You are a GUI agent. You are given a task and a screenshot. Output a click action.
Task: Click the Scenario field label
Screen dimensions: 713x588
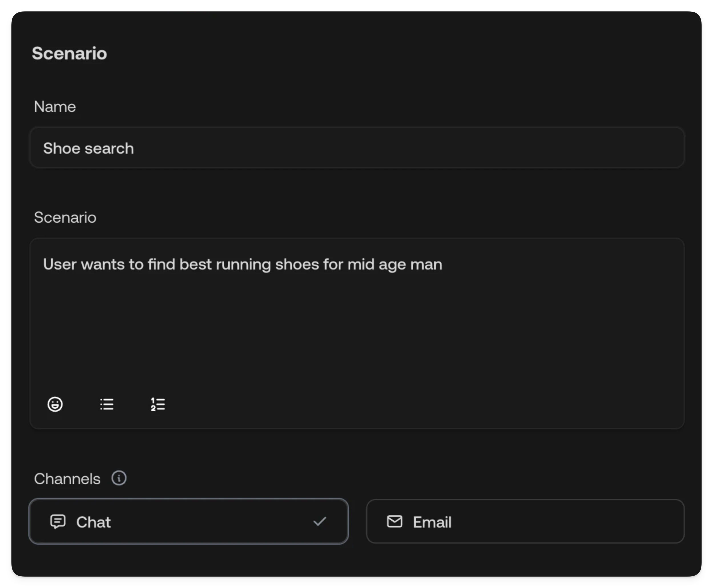[65, 218]
